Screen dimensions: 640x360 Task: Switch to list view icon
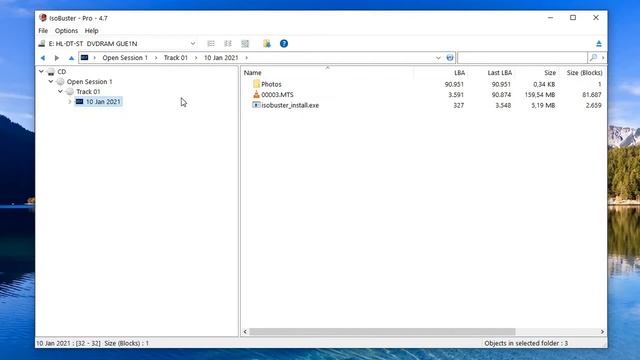(x=211, y=44)
